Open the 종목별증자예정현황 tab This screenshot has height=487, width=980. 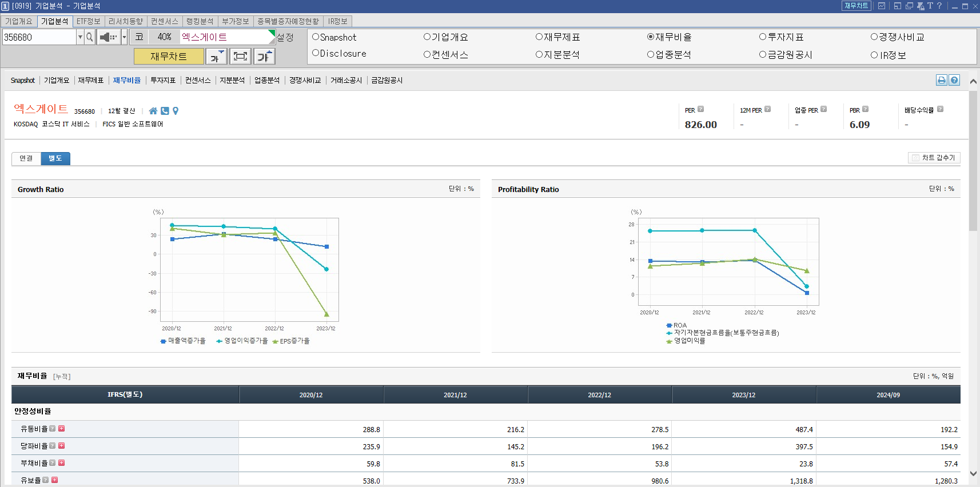(x=288, y=21)
